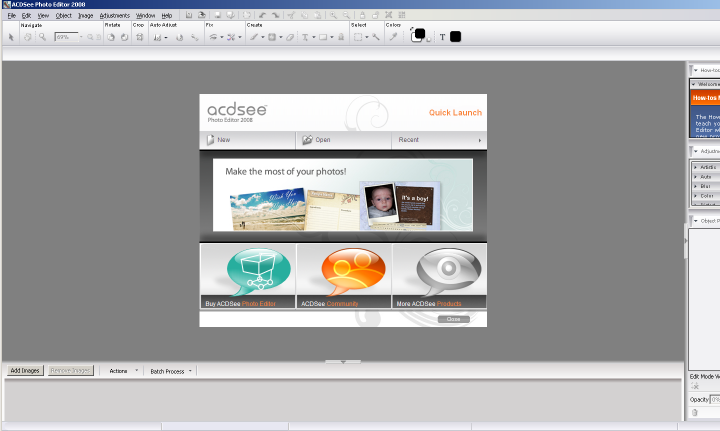Open the Adjustments menu
The height and width of the screenshot is (431, 720).
tap(114, 16)
